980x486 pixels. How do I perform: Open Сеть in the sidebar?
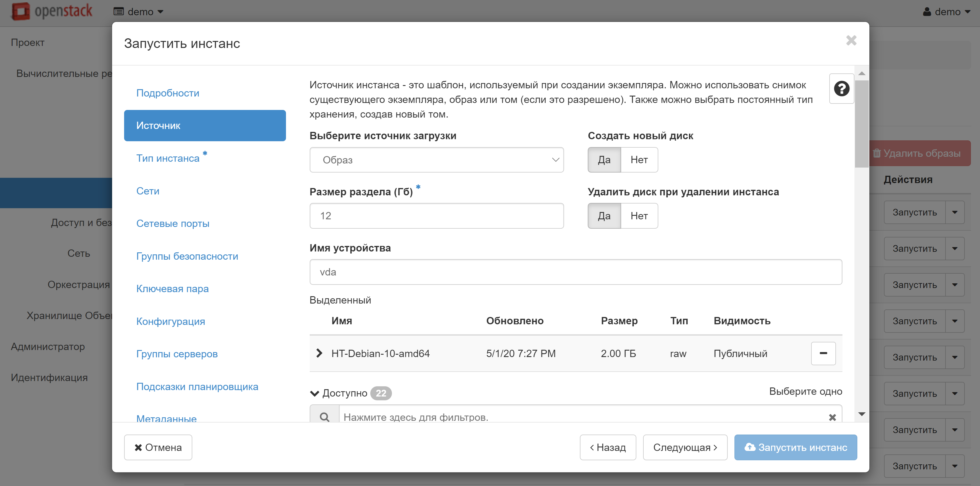point(79,254)
